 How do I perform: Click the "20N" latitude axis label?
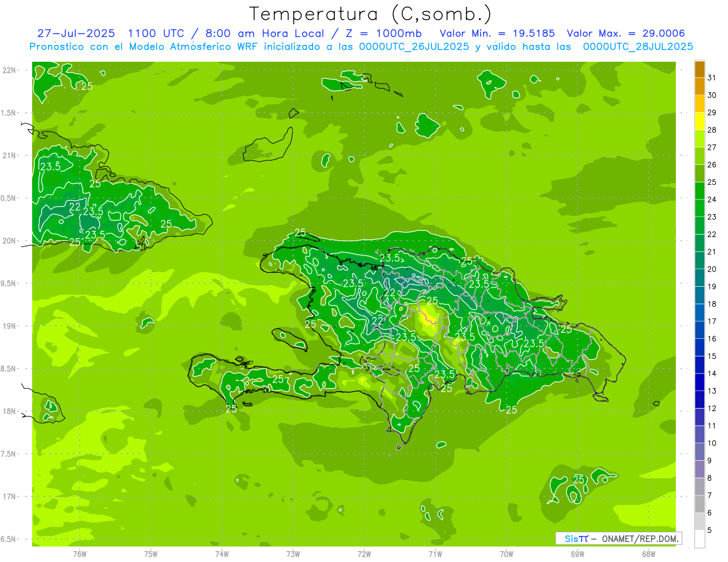[10, 241]
